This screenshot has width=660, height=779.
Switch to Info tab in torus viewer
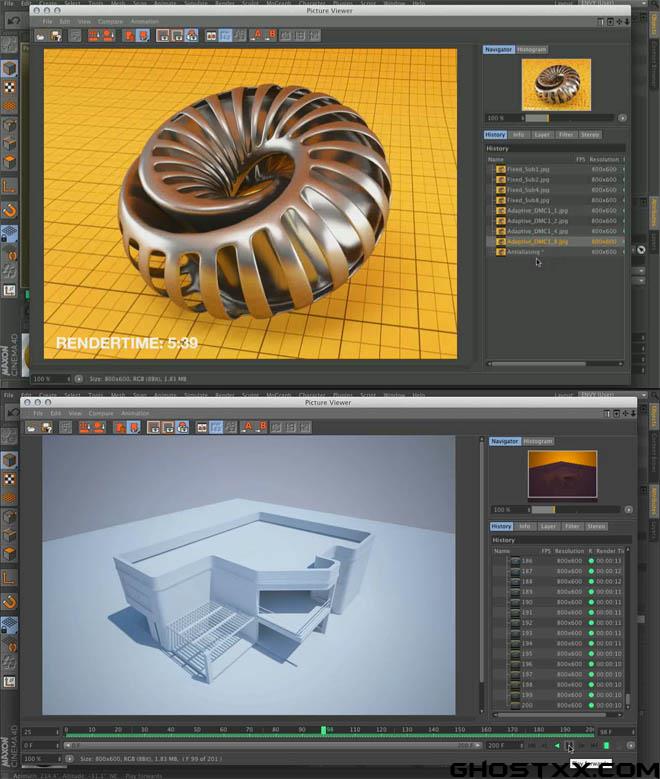[x=518, y=135]
